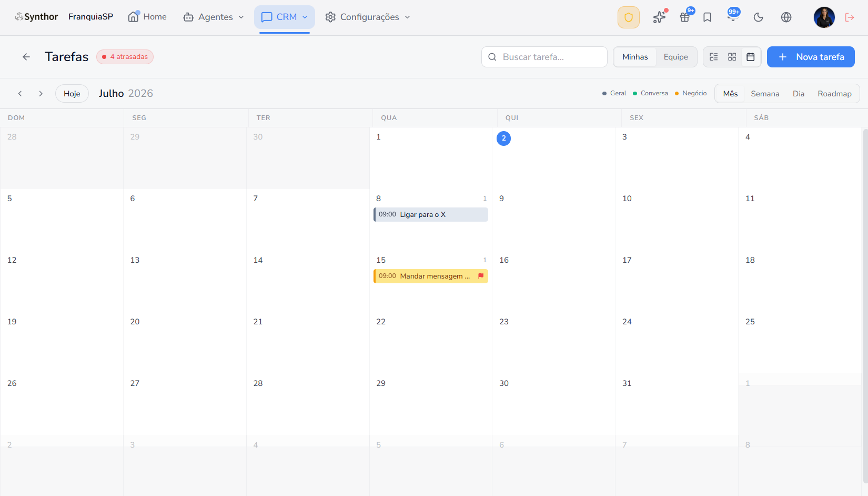Toggle dark mode moon icon
Screen dimensions: 868x496
coord(759,17)
